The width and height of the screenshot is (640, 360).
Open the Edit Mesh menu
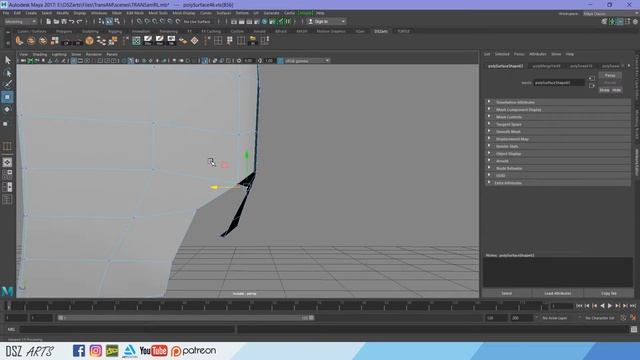[x=135, y=13]
